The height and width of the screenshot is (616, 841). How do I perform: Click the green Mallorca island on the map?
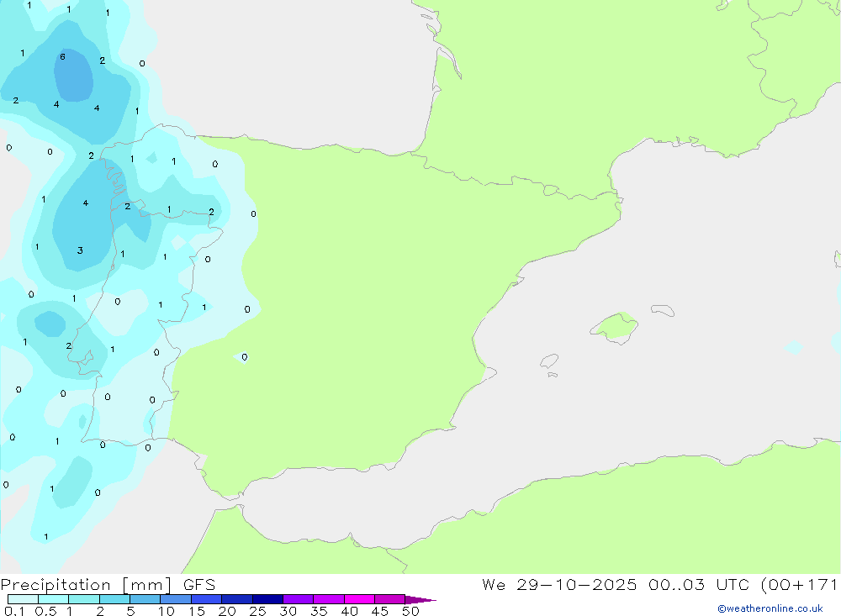coord(615,327)
